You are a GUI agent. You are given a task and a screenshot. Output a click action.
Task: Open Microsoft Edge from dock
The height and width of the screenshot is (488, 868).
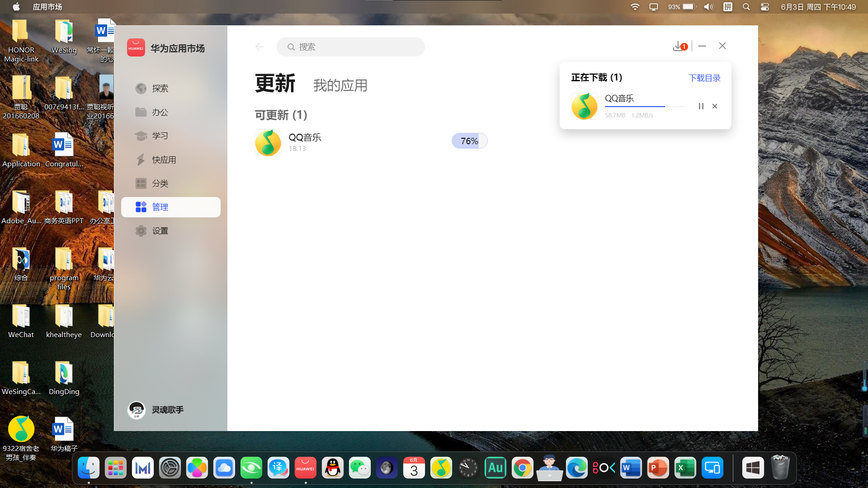click(577, 468)
